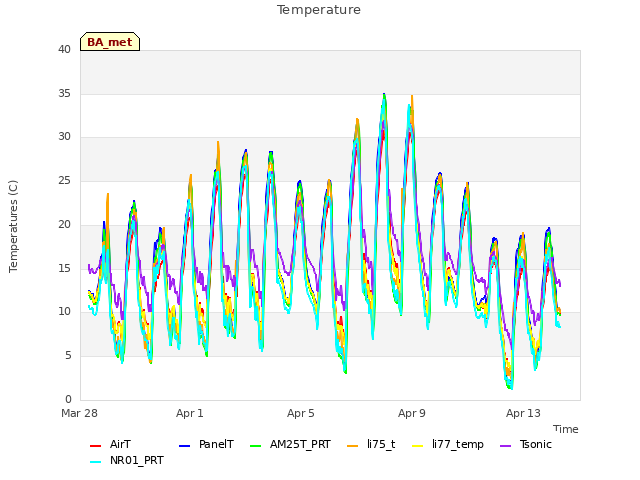Click the green AM25T_PRT legend color marker
This screenshot has height=480, width=640.
click(256, 446)
